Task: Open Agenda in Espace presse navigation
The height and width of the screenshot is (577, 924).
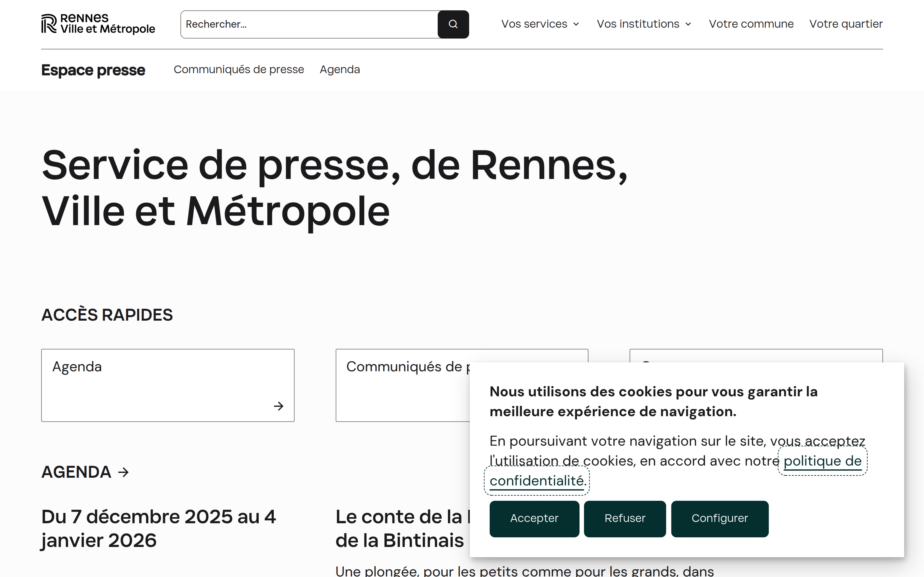Action: pyautogui.click(x=339, y=69)
